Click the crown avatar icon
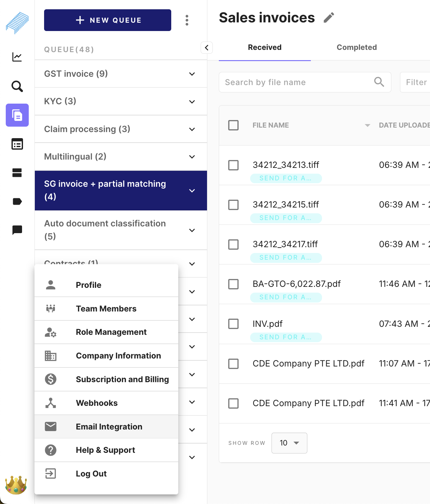The height and width of the screenshot is (504, 430). tap(16, 485)
